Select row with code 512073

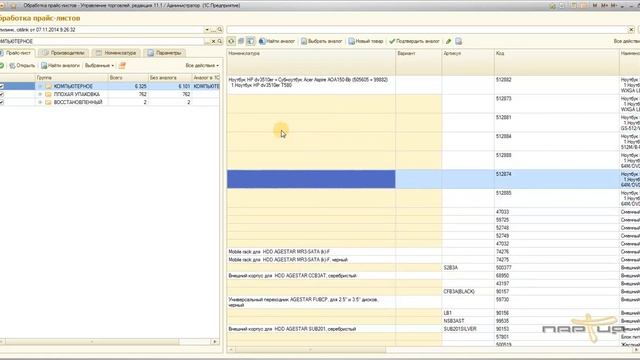[x=433, y=104]
